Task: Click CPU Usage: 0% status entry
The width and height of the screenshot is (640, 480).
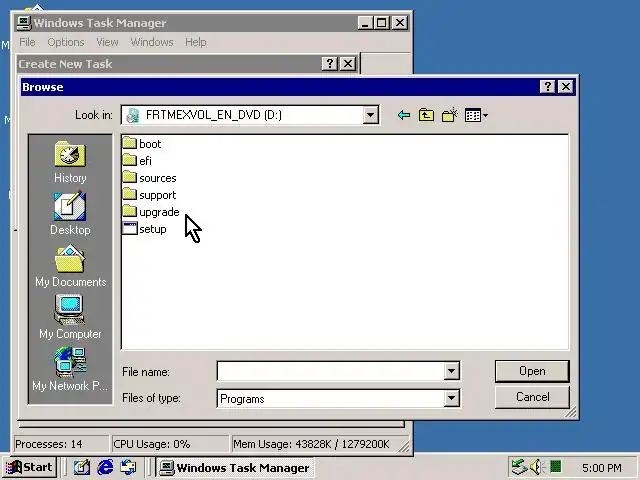Action: pos(171,444)
